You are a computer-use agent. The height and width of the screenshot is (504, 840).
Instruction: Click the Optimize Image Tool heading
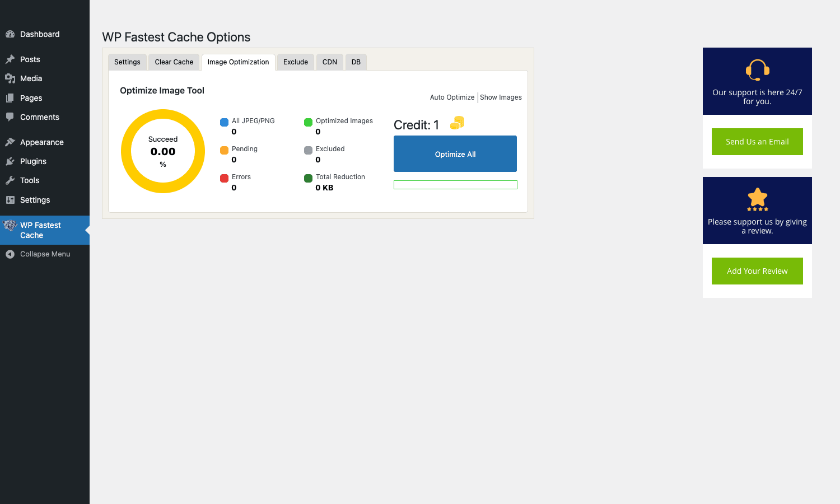[162, 91]
